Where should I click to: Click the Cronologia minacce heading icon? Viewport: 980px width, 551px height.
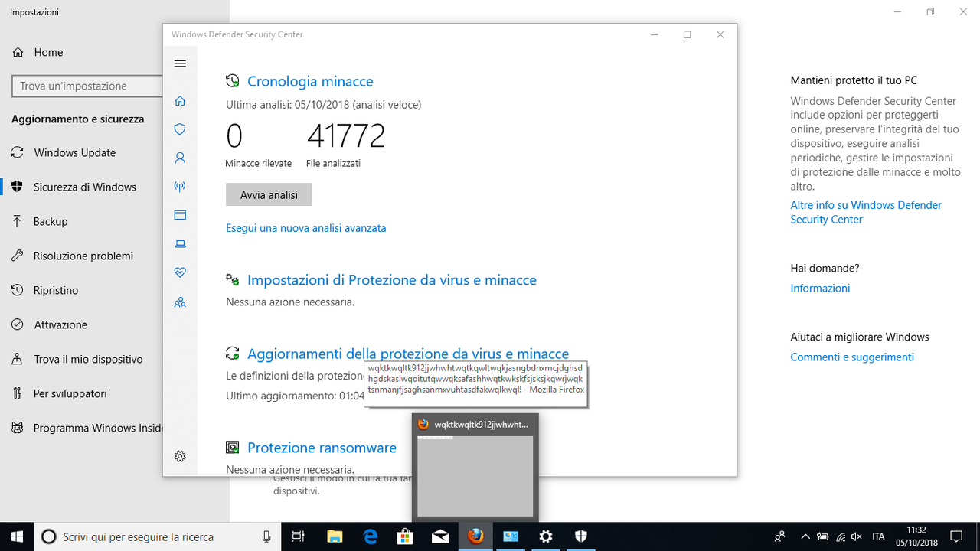[232, 81]
